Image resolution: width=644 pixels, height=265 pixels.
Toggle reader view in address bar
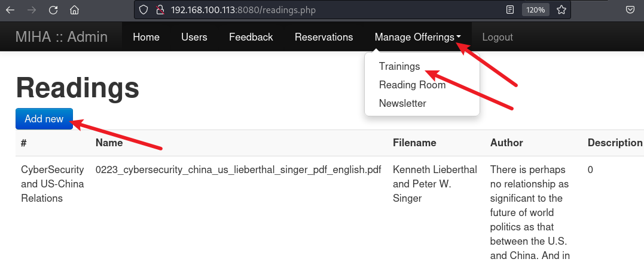(510, 10)
